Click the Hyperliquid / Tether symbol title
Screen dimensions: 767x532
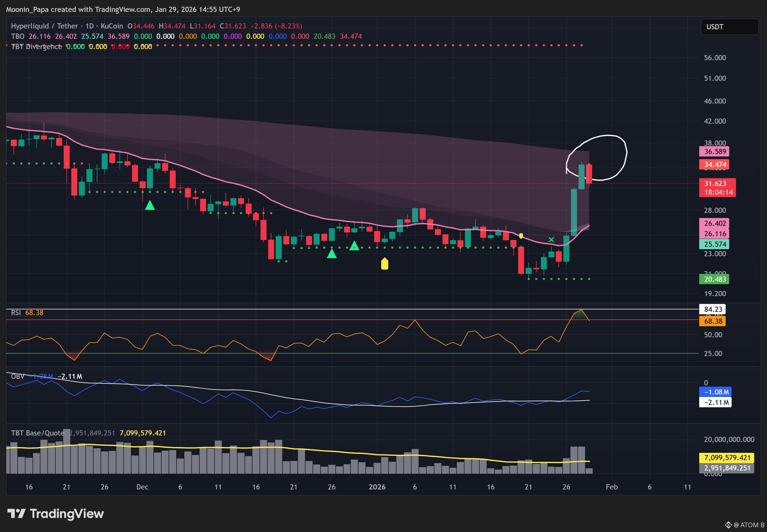tap(44, 26)
